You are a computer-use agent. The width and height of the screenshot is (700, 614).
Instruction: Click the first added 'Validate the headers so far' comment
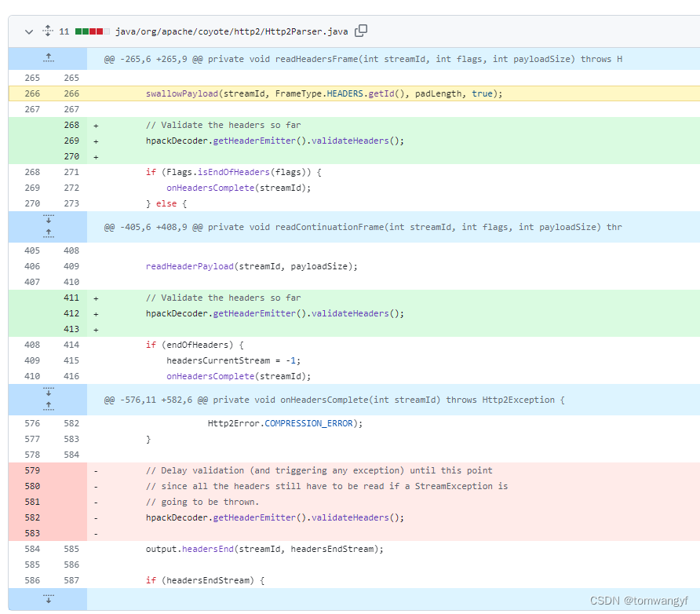(x=223, y=125)
